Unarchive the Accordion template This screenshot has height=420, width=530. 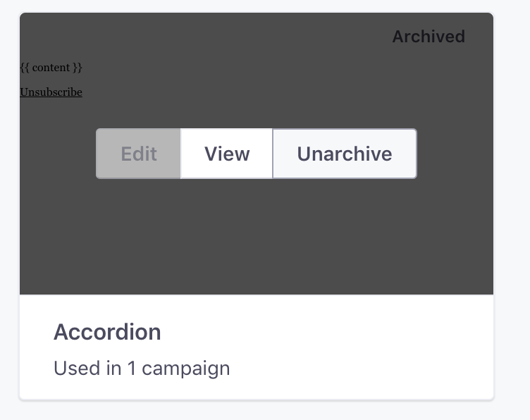coord(344,154)
